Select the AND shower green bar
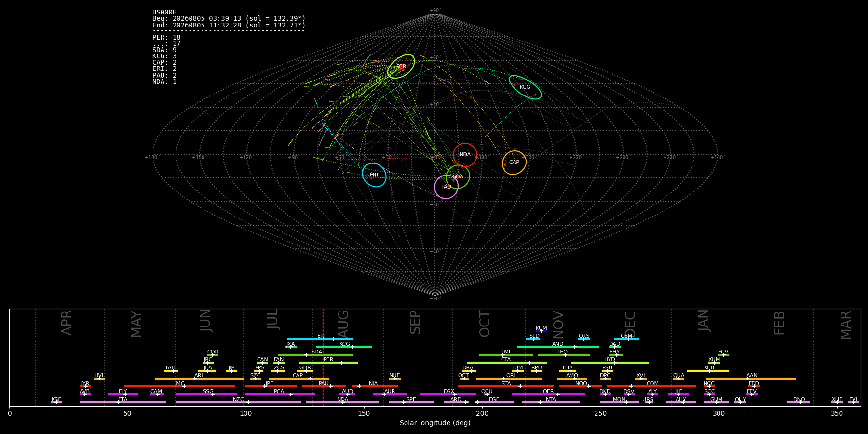The width and height of the screenshot is (868, 434). [558, 347]
